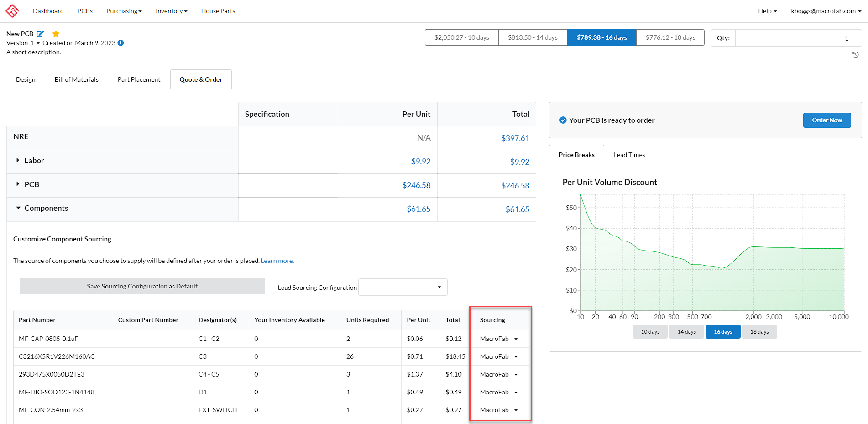Show the 14 days chart series
Image resolution: width=868 pixels, height=424 pixels.
(686, 332)
